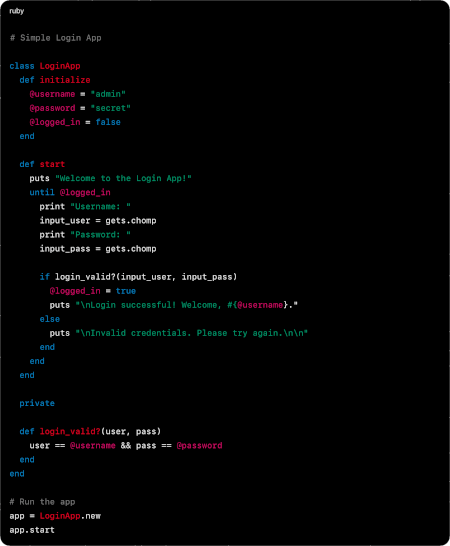This screenshot has width=450, height=546.
Task: Click the Simple Login App comment
Action: pos(56,38)
